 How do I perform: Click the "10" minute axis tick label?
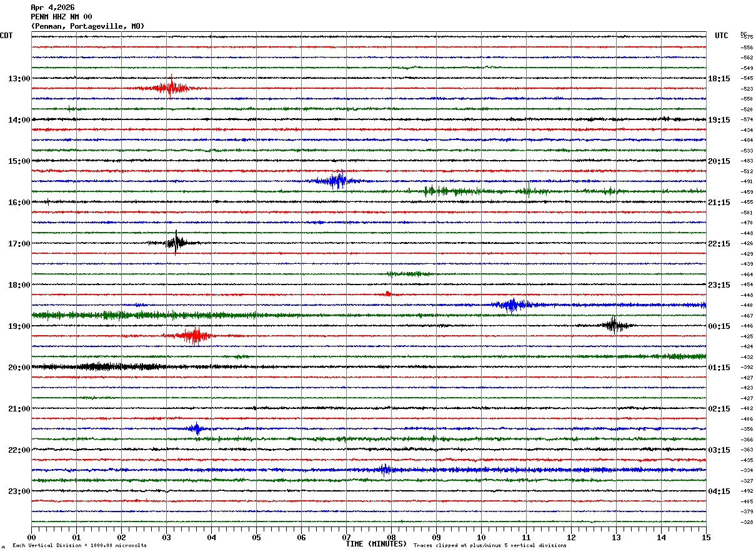(x=481, y=537)
